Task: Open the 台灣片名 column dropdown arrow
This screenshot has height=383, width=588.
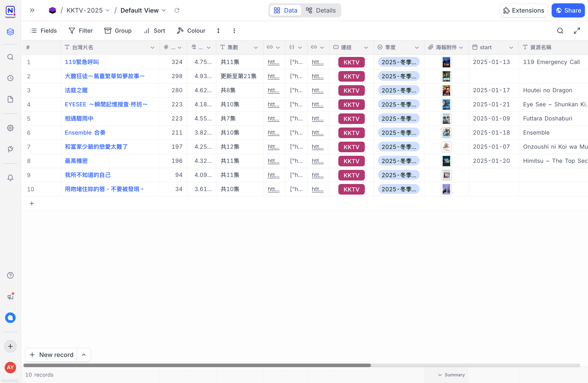Action: click(x=152, y=47)
